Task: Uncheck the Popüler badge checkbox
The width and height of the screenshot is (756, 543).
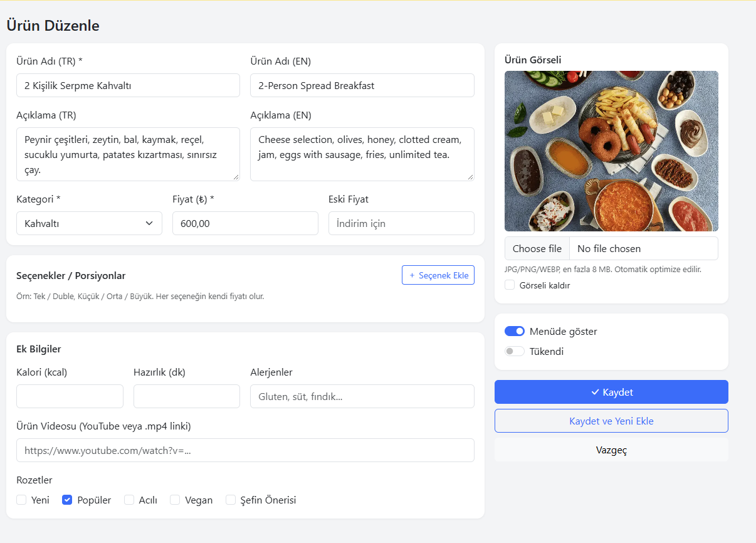Action: click(x=67, y=500)
